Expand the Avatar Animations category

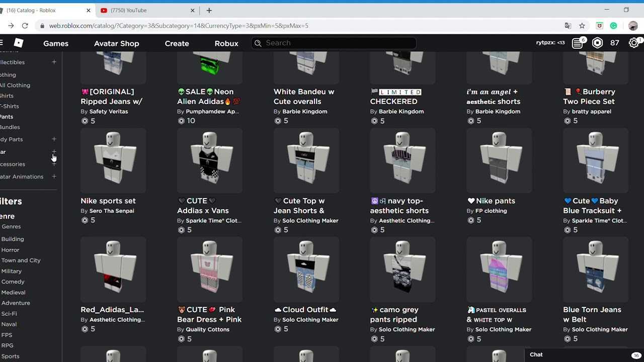54,176
